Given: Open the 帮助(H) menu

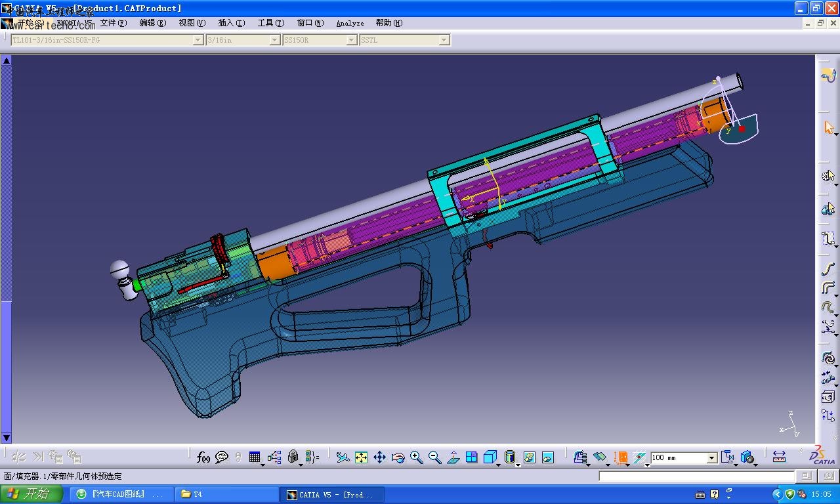Looking at the screenshot, I should [388, 23].
